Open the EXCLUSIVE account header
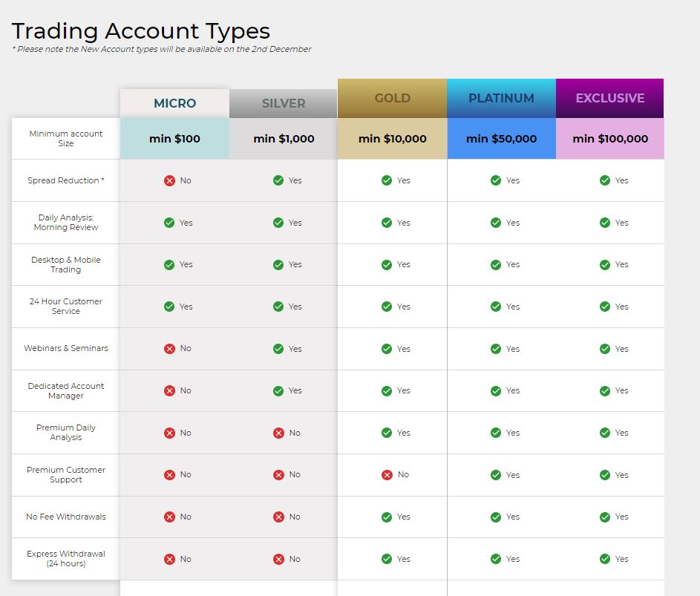 tap(609, 98)
